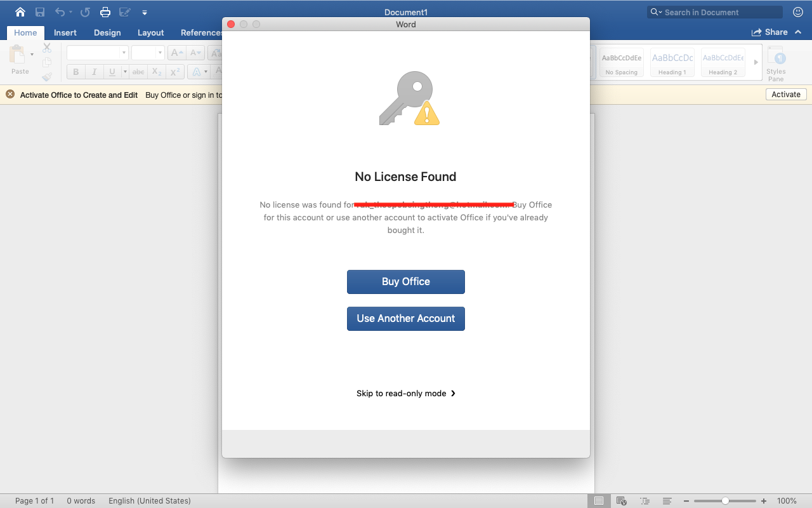Switch to the Home tab
Image resolution: width=812 pixels, height=508 pixels.
pyautogui.click(x=25, y=33)
